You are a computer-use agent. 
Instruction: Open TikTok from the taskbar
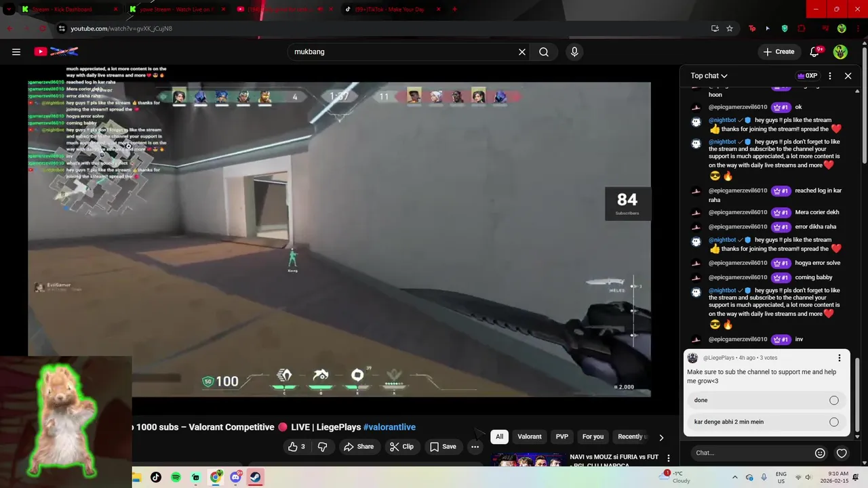(x=156, y=477)
